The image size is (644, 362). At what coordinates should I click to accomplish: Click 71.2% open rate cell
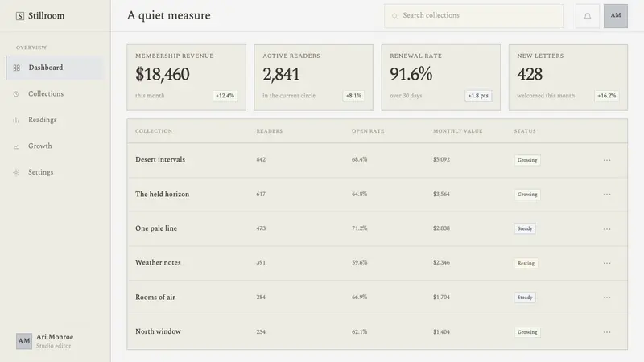point(359,228)
